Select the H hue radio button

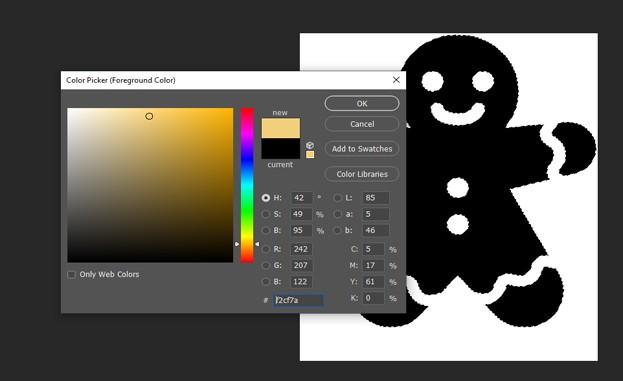coord(266,198)
